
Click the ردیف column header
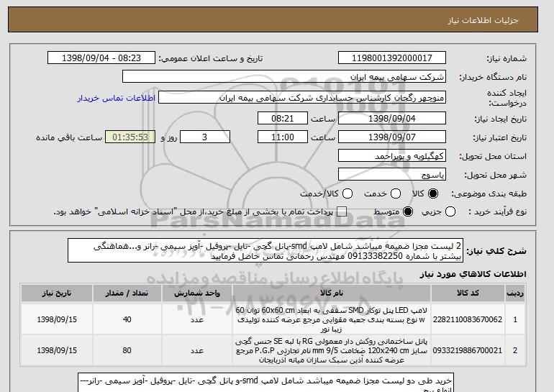pos(515,293)
